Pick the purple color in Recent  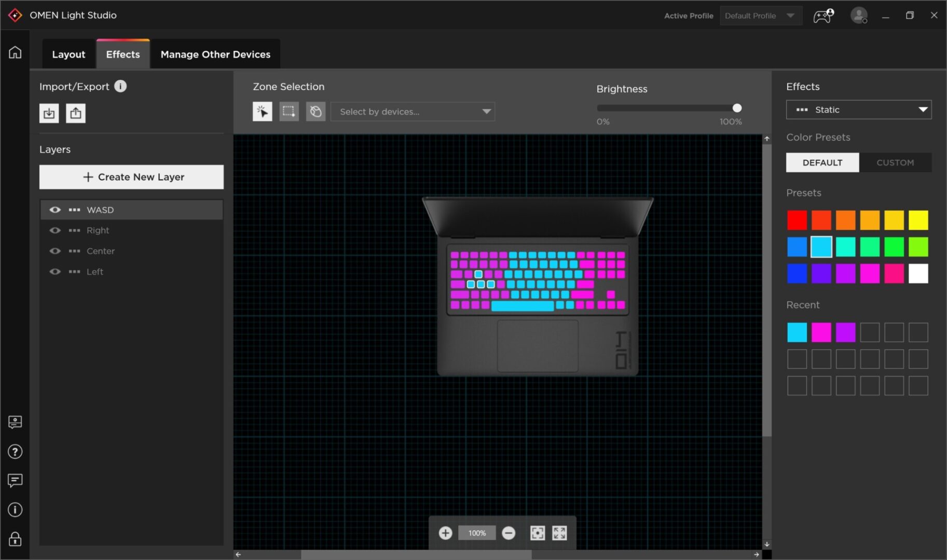click(846, 332)
